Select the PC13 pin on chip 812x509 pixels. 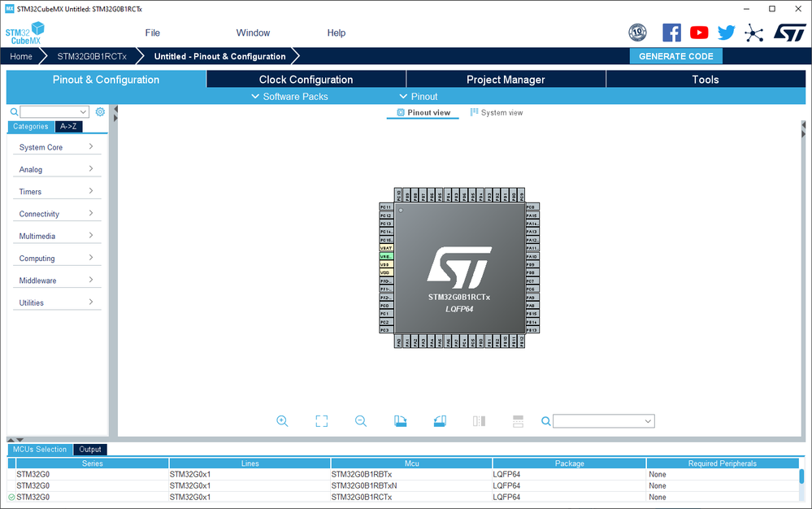(x=386, y=224)
